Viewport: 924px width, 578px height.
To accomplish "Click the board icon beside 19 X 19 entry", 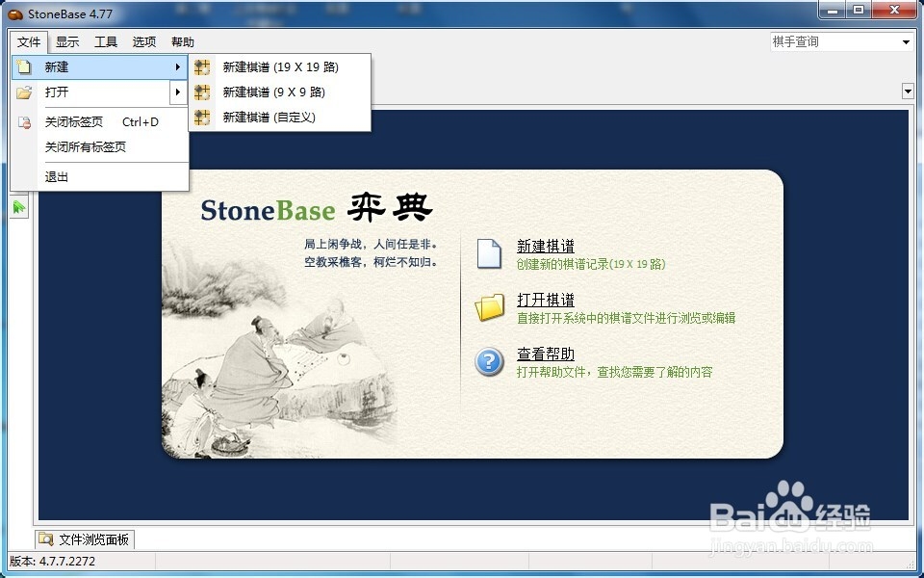I will pos(202,67).
